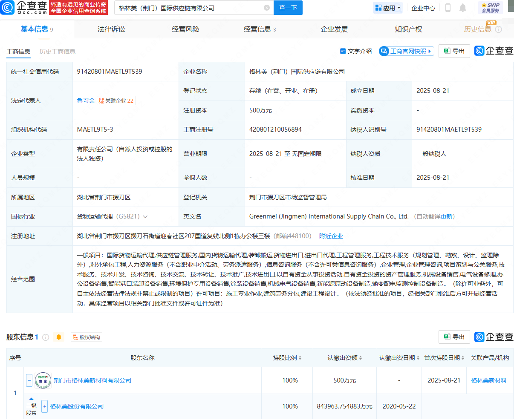The image size is (514, 420).
Task: Click the 查一下 search button
Action: tap(288, 8)
